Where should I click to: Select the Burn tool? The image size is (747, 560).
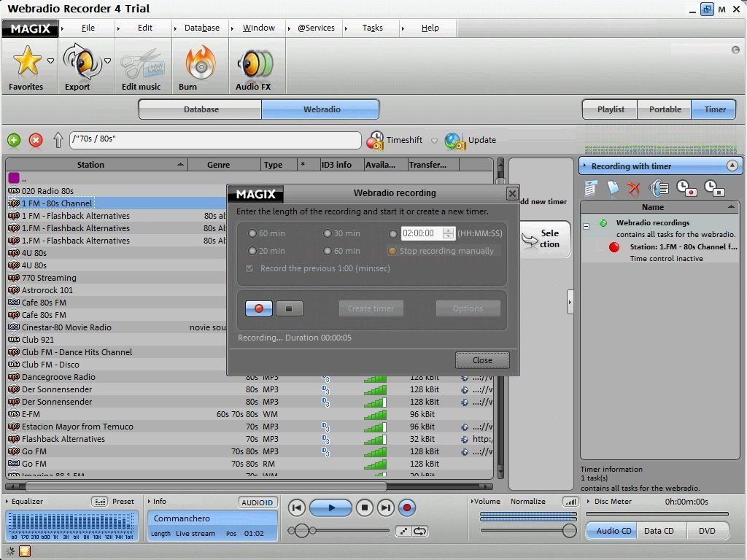click(x=198, y=66)
